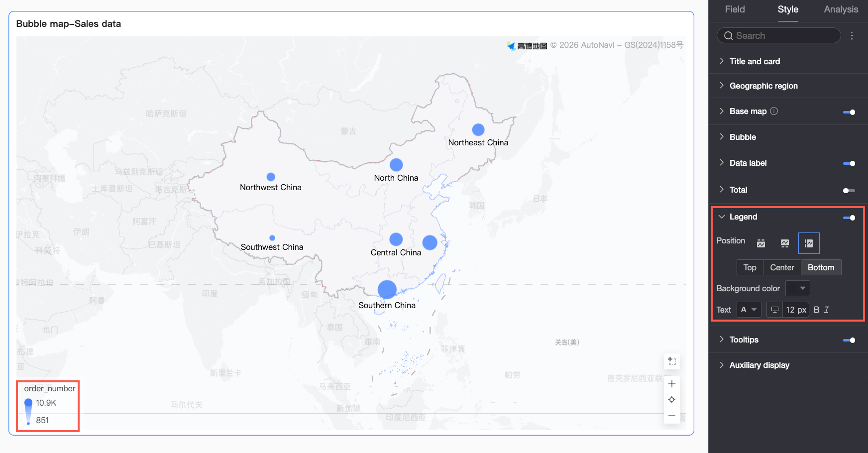Set legend position to the below-chart icon
The image size is (868, 453).
click(785, 243)
